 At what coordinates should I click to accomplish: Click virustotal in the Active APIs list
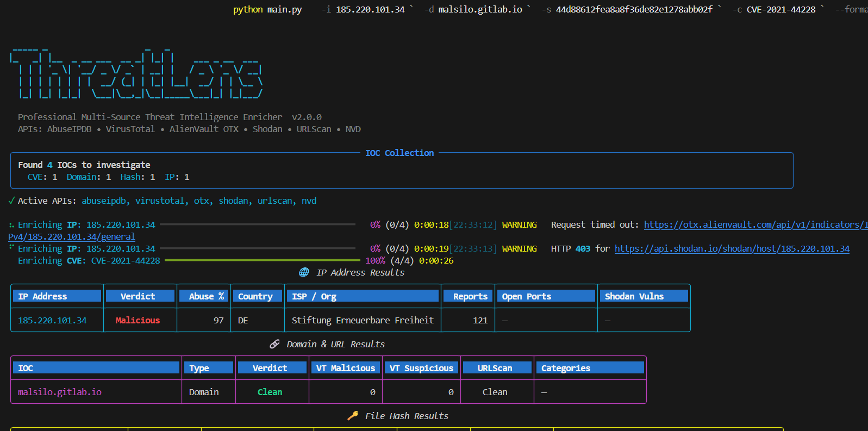tap(160, 201)
